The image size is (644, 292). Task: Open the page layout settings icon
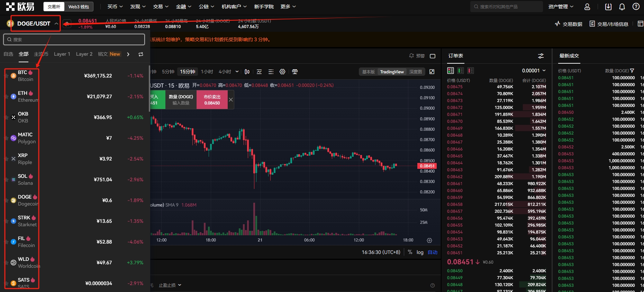tap(641, 24)
